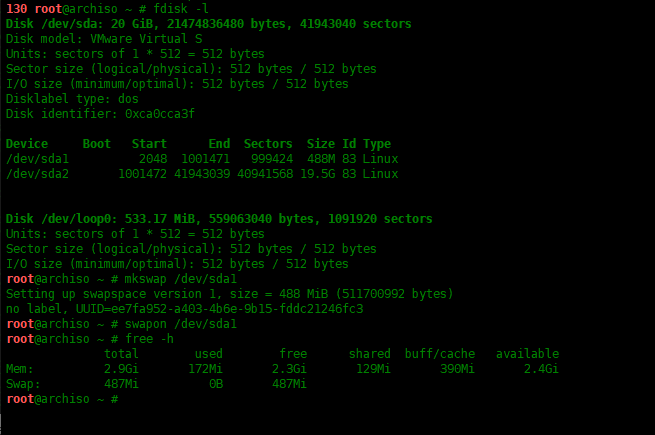655x435 pixels.
Task: Click 'Disk model: VMware Virtual S' line
Action: [104, 39]
